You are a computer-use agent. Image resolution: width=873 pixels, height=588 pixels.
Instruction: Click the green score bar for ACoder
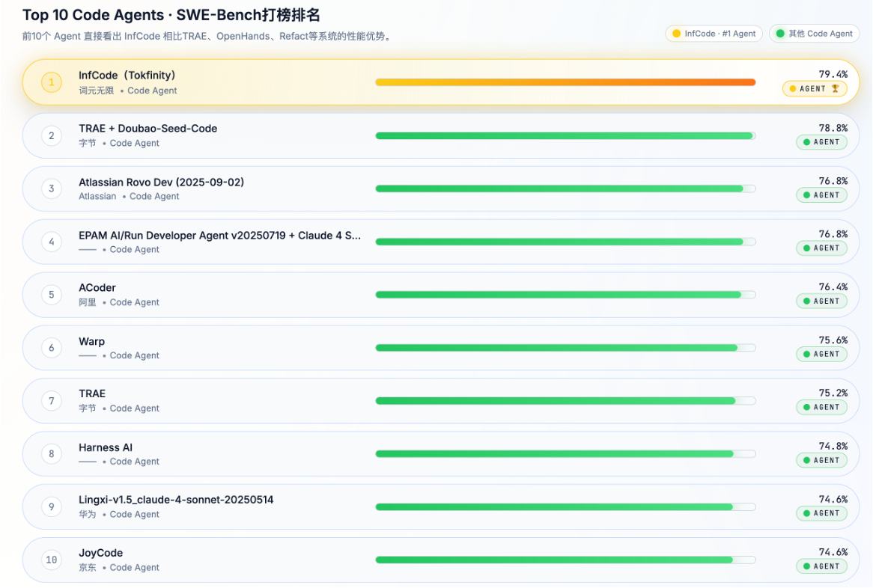tap(558, 295)
